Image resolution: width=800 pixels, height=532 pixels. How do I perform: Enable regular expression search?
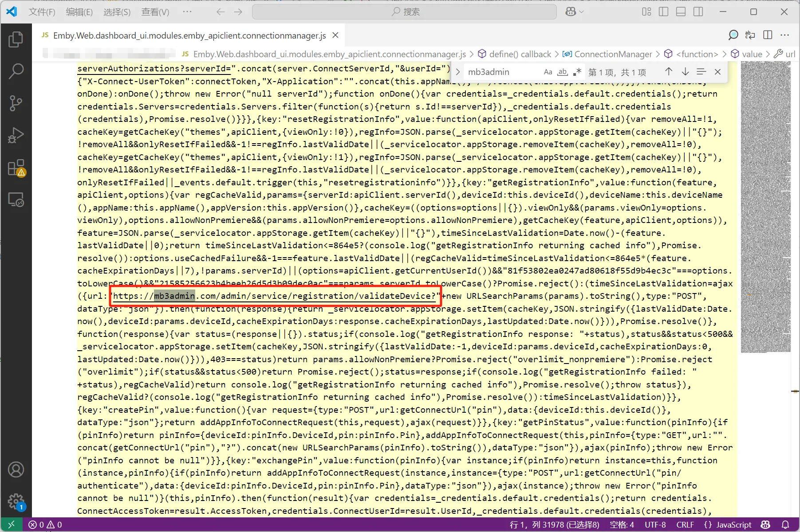[x=577, y=71]
